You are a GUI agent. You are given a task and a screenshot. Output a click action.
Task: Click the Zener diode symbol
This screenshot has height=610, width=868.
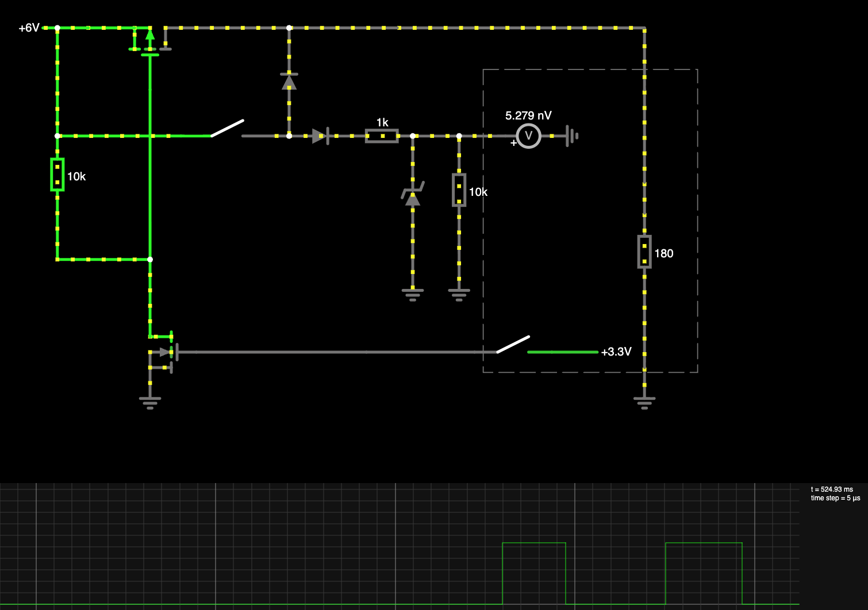[x=413, y=195]
